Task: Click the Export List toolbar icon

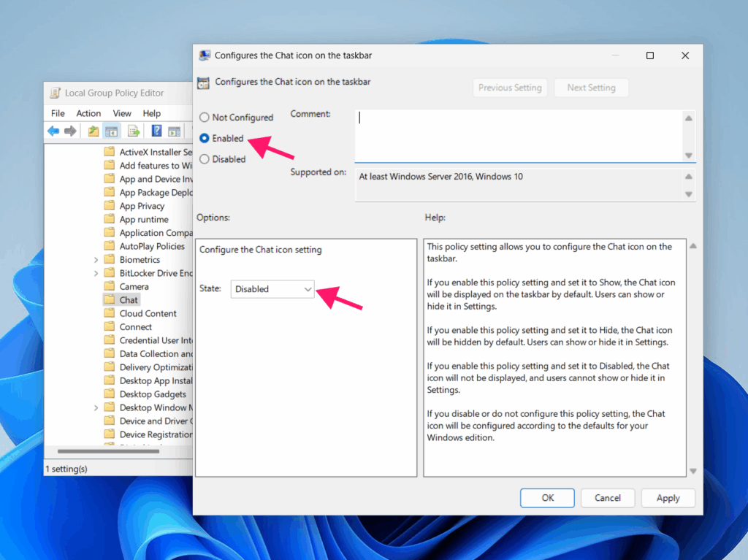Action: click(134, 131)
